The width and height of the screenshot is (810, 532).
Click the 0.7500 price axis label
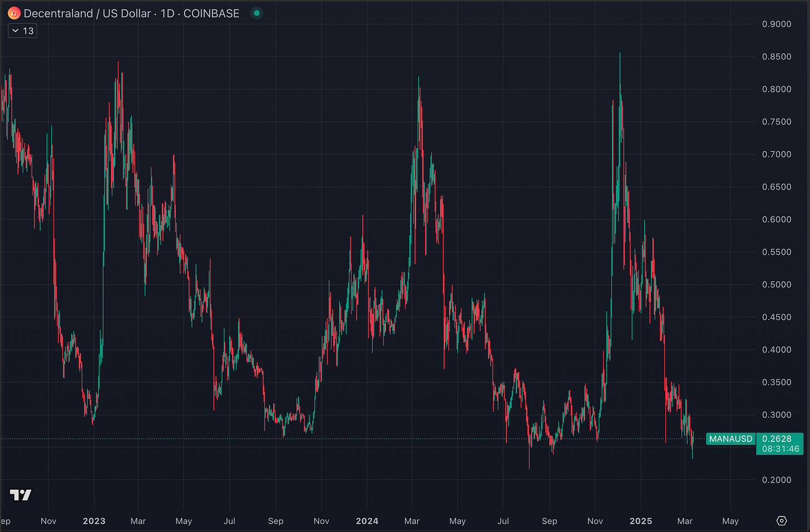(x=777, y=122)
